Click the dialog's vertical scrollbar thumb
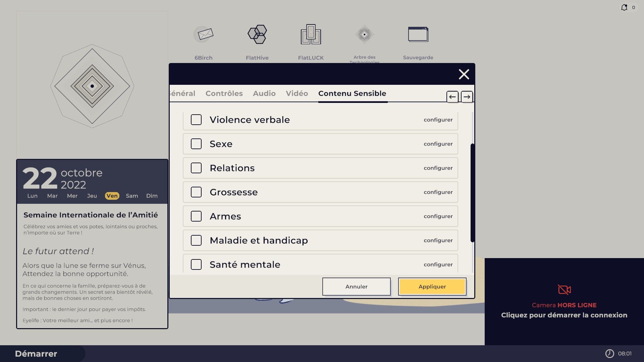This screenshot has width=644, height=362. pos(473,193)
